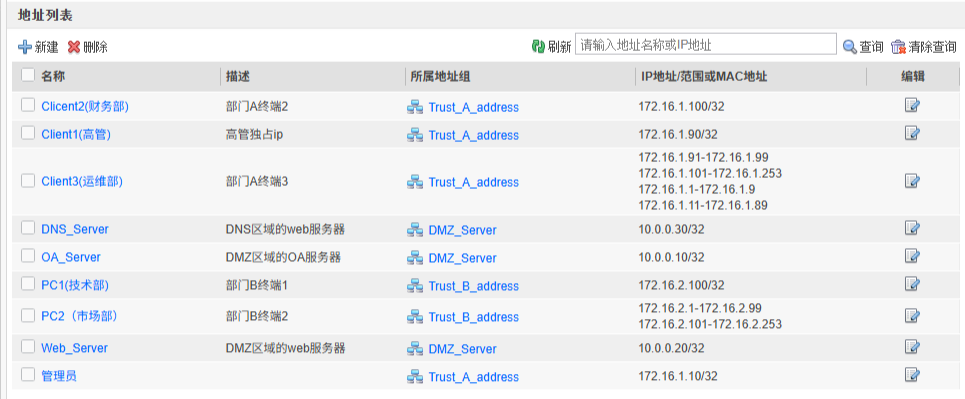Check the box for Client3(运维部)
Viewport: 965px width, 399px height.
pyautogui.click(x=28, y=180)
